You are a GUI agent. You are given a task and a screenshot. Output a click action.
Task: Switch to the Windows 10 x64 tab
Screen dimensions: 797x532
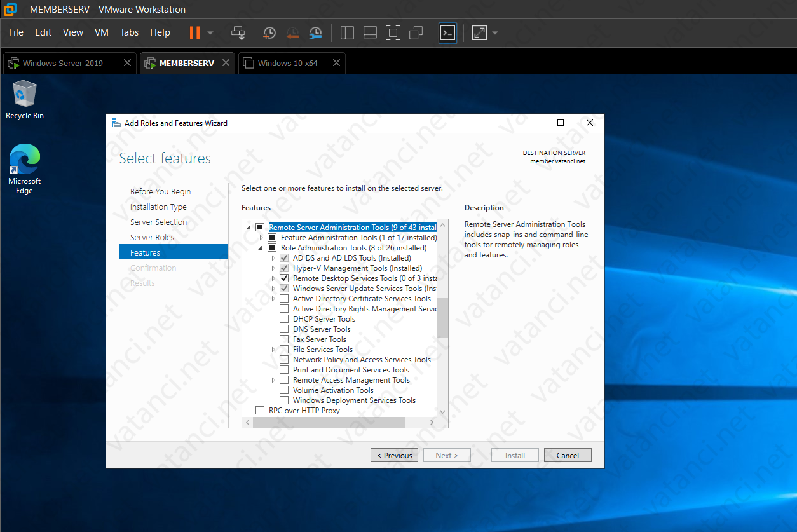coord(287,63)
